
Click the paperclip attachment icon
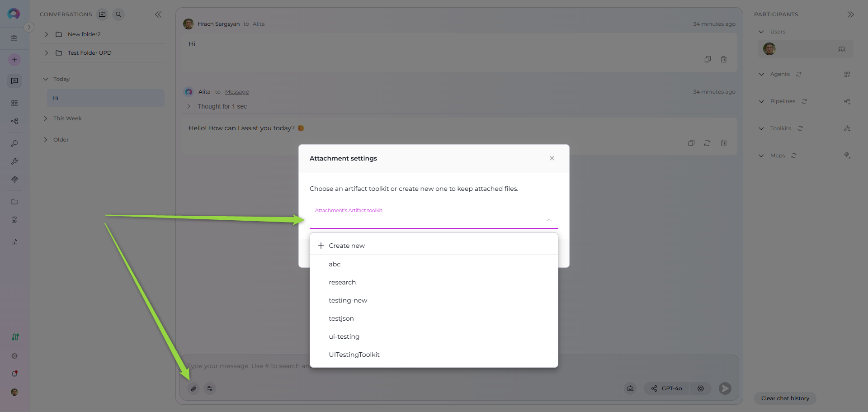[x=193, y=388]
